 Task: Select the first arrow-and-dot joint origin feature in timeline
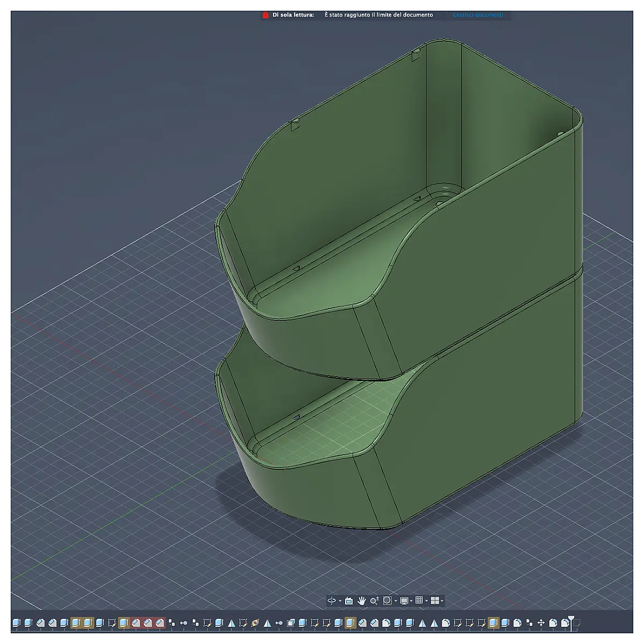point(184,623)
